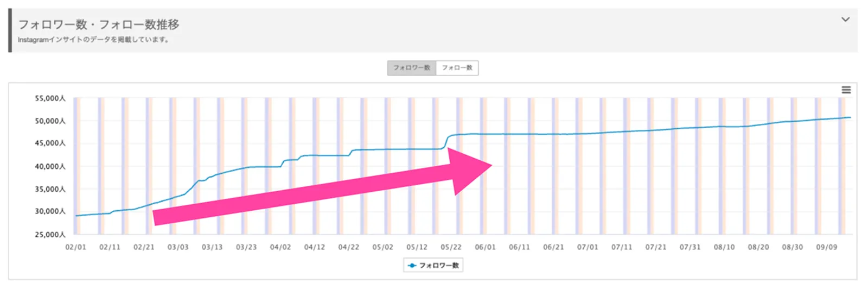Click the 07/11 x-axis date
The width and height of the screenshot is (868, 289).
click(622, 247)
